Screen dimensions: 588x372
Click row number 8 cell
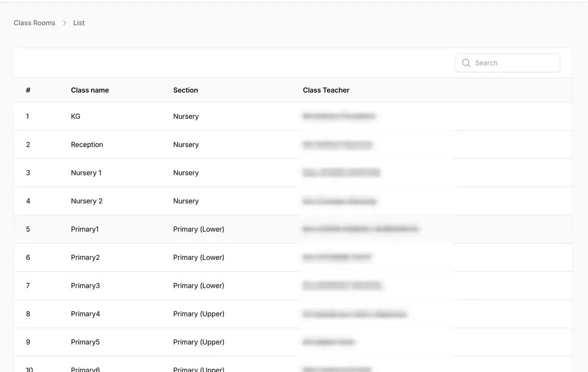coord(28,314)
